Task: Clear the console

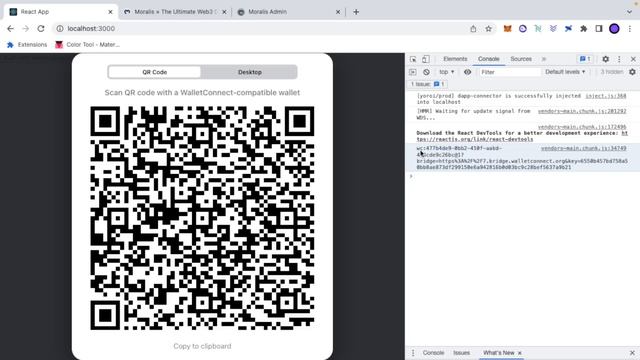Action: 426,72
